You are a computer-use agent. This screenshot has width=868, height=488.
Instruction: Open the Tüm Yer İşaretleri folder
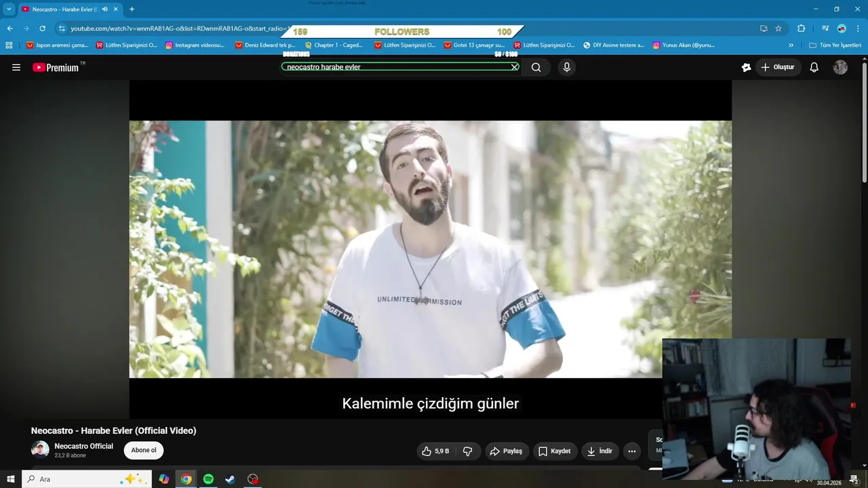835,45
